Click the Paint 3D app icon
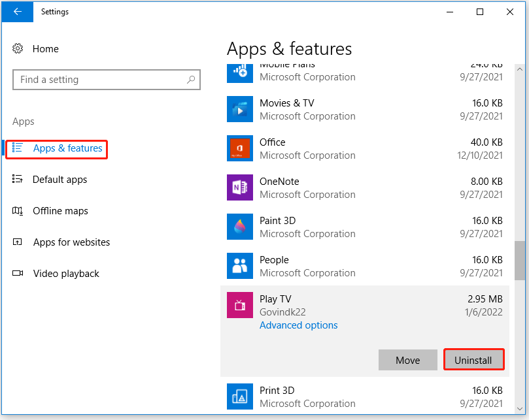Image resolution: width=529 pixels, height=420 pixels. click(x=239, y=227)
